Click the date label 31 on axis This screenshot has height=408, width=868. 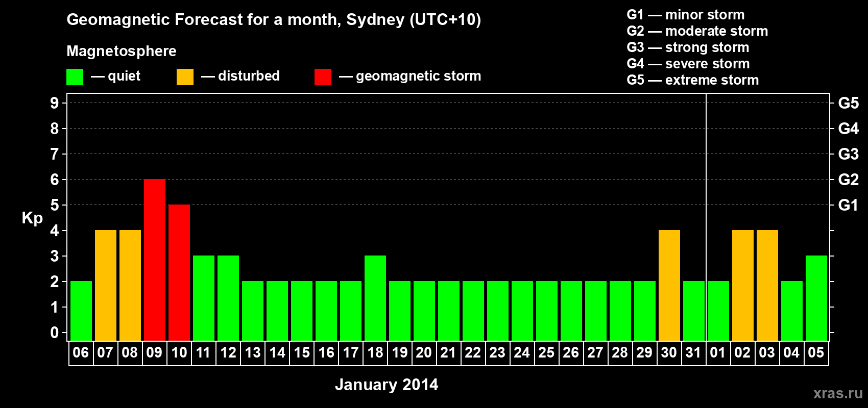click(693, 352)
